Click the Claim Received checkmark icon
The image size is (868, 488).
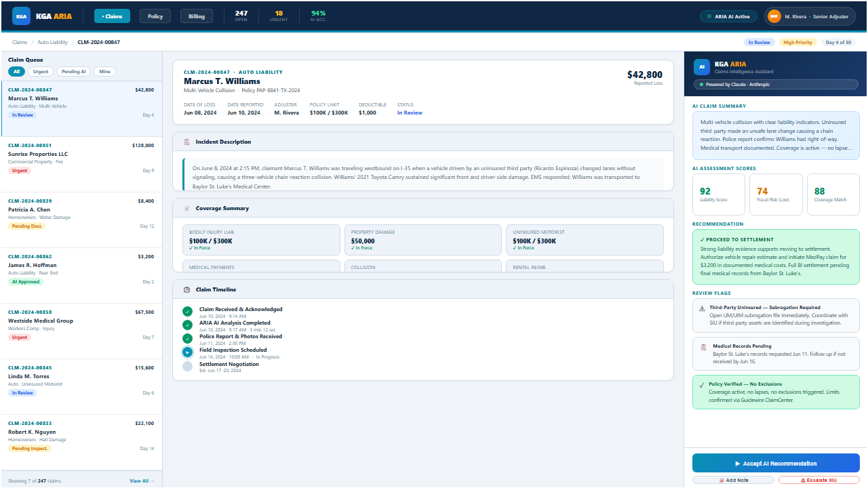188,311
